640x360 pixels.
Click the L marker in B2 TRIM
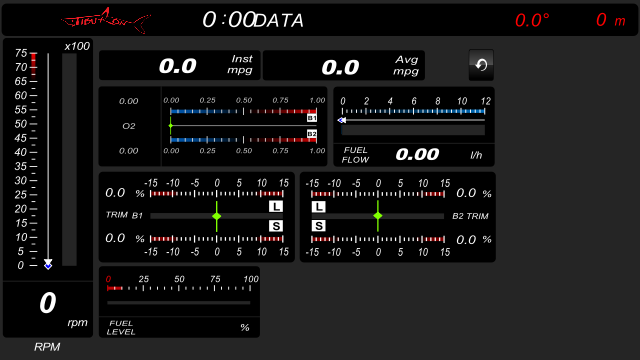(x=318, y=207)
